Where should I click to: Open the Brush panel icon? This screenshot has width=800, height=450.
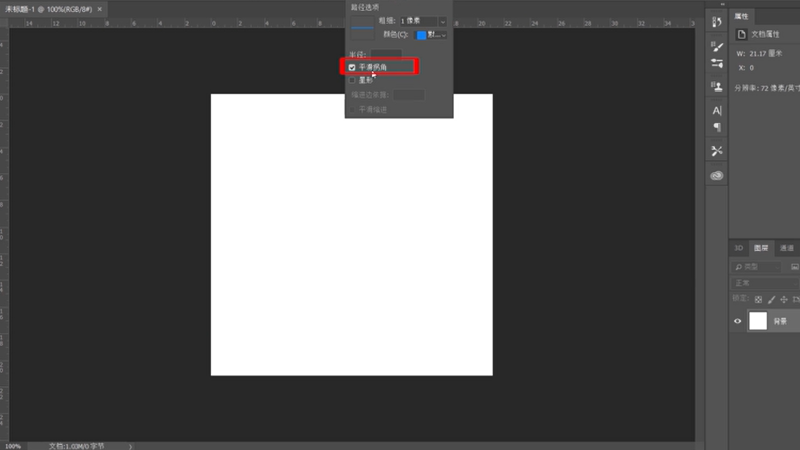point(717,47)
